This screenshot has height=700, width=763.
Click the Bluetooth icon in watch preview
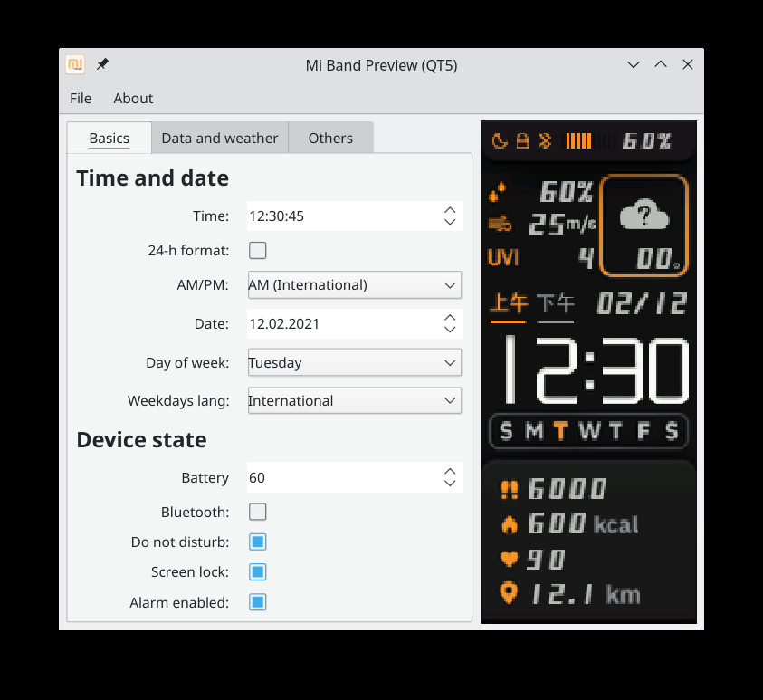pyautogui.click(x=546, y=140)
